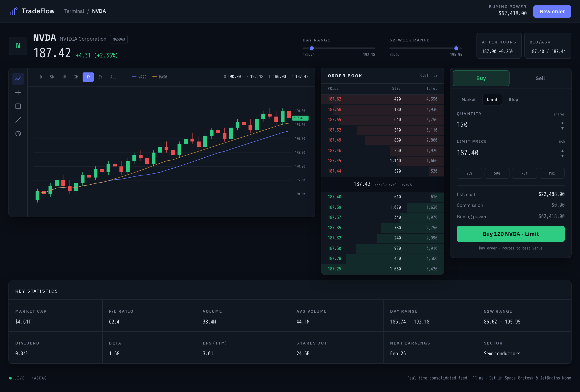Select the 187.39 bid row
580x392 pixels.
(383, 207)
